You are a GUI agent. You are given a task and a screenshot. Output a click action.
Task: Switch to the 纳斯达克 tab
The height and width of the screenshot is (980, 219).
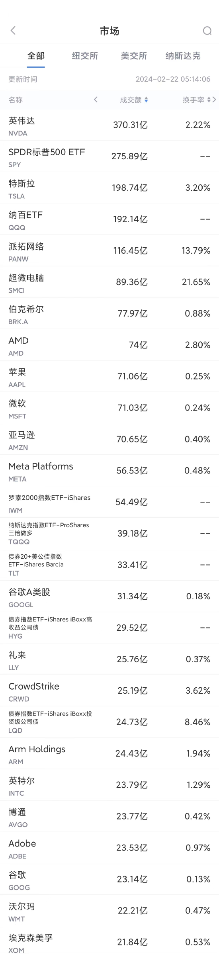point(183,56)
